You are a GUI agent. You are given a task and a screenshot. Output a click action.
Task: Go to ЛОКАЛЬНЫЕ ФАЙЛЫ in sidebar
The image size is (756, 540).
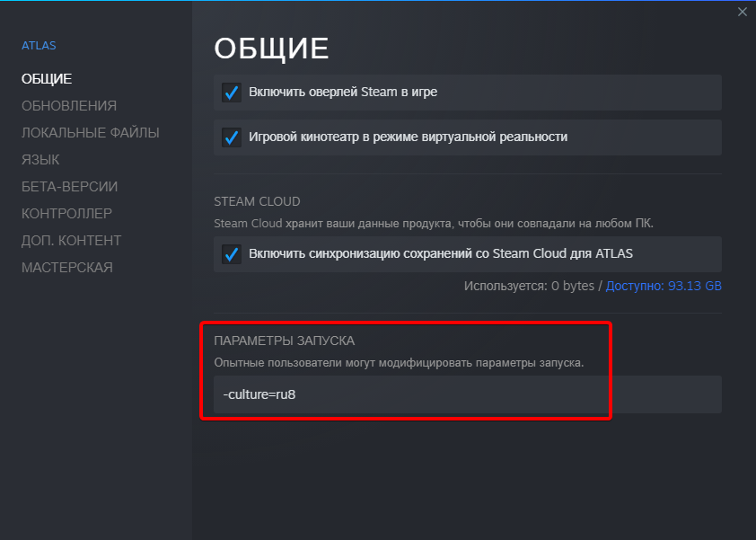[90, 133]
